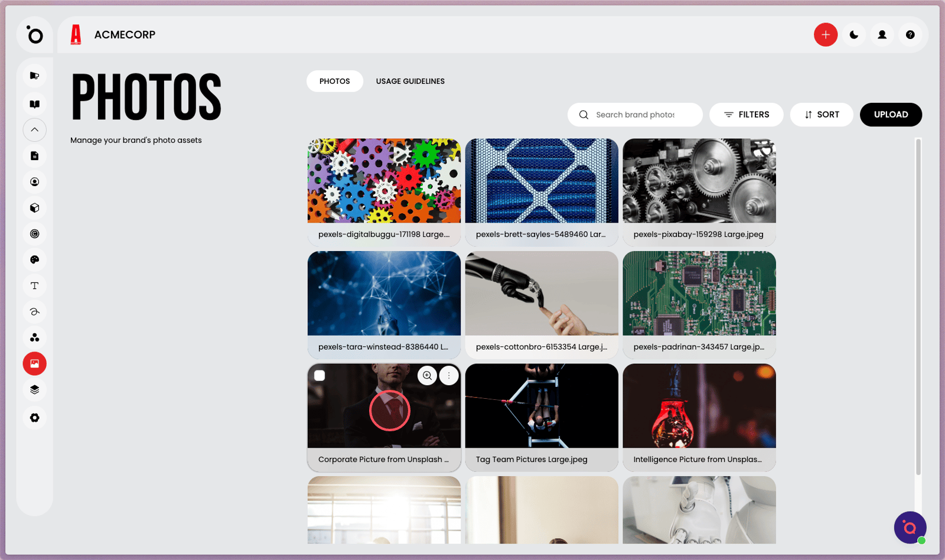Click the Upload button

891,115
